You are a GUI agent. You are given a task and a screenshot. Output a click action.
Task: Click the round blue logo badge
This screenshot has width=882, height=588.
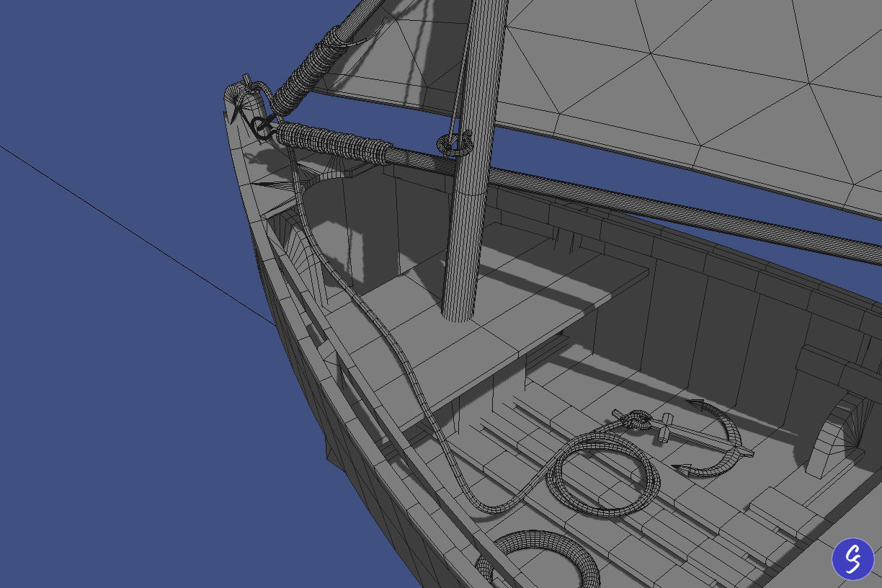point(853,558)
